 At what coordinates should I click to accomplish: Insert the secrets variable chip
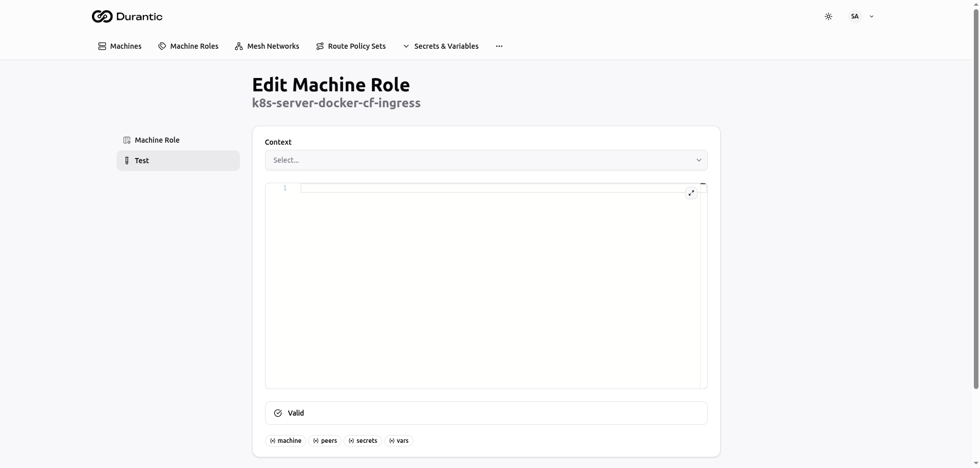click(363, 441)
